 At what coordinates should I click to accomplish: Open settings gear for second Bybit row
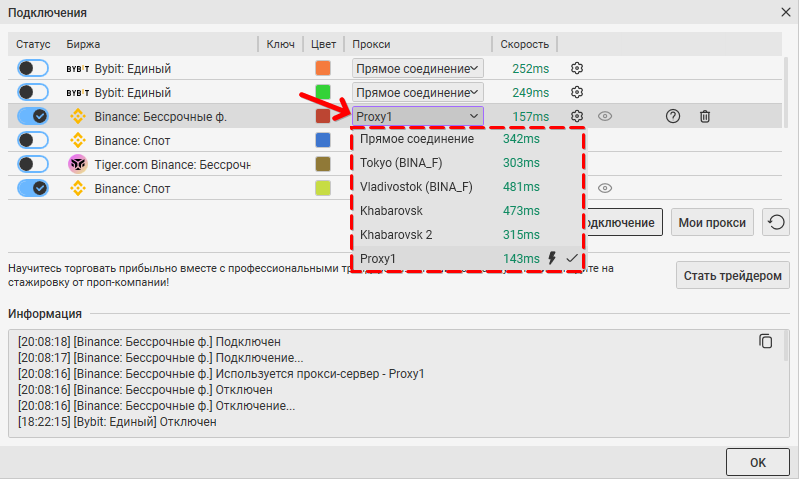point(576,92)
